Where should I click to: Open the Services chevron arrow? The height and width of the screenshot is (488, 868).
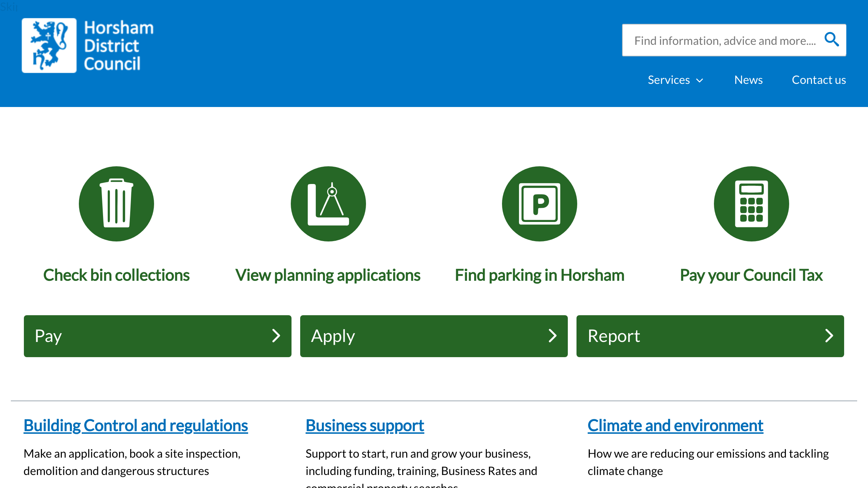pyautogui.click(x=699, y=81)
